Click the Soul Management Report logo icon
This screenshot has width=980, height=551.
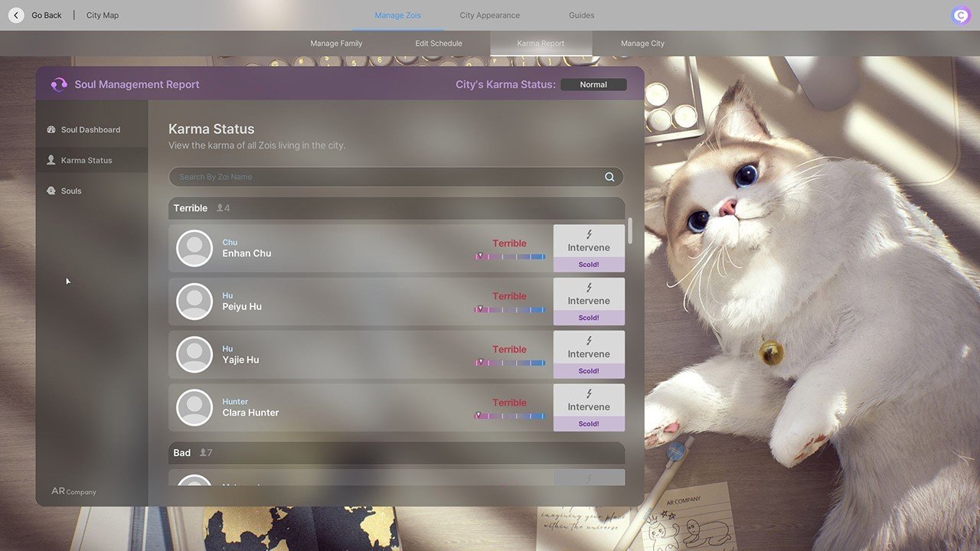click(x=59, y=84)
